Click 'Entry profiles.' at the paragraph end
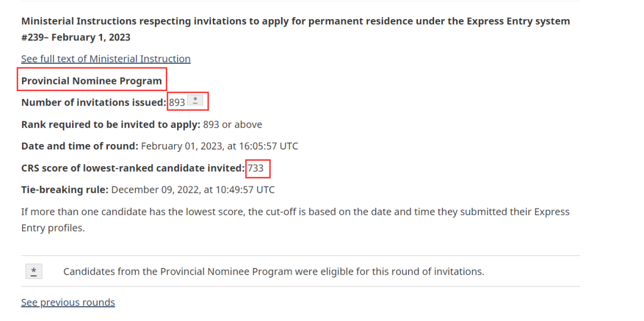 pos(53,228)
